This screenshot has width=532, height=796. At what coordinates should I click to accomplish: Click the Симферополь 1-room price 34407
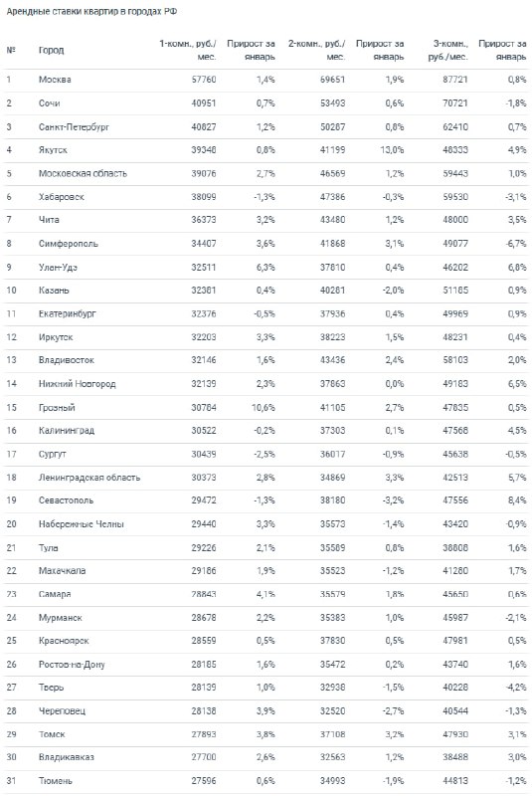coord(204,244)
